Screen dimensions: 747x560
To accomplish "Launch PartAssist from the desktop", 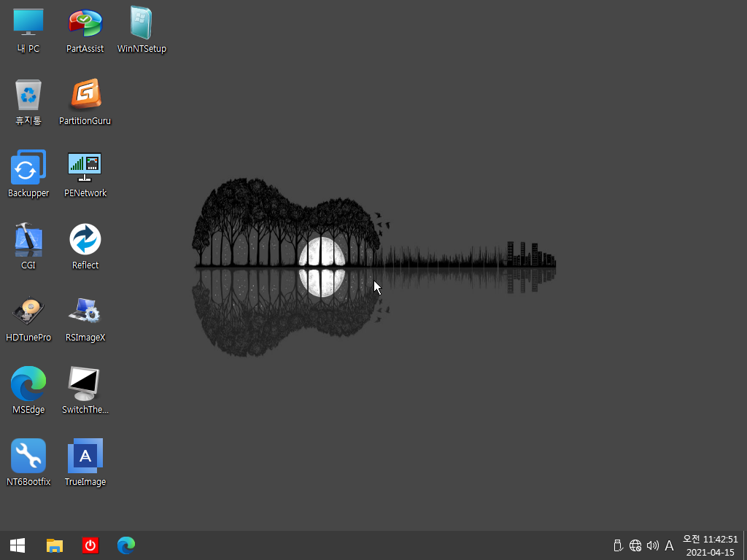I will coord(85,31).
